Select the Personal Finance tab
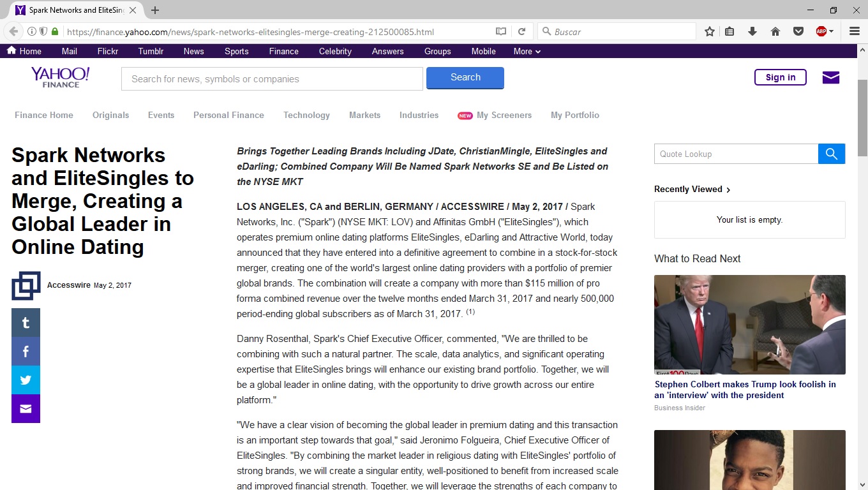 click(229, 115)
